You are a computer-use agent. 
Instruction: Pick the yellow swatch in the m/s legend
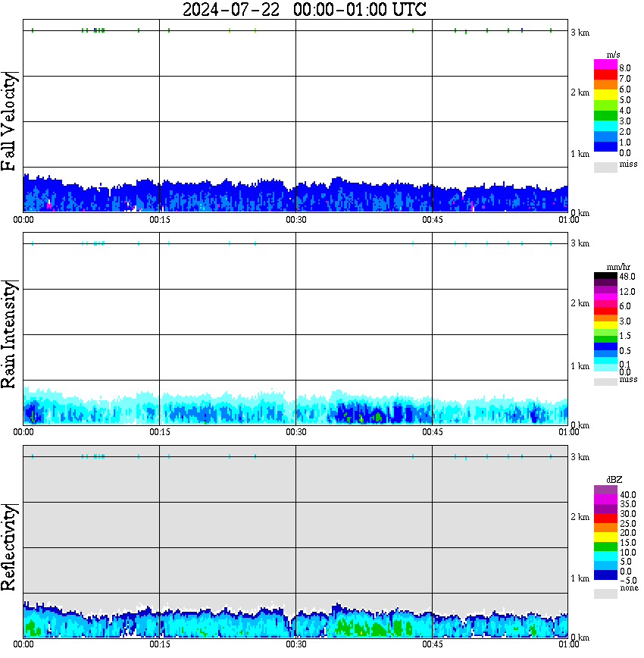pos(605,96)
